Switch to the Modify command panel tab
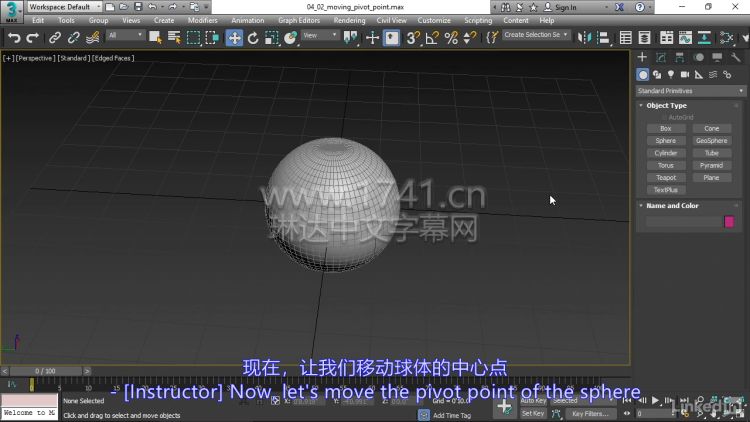 pos(661,57)
